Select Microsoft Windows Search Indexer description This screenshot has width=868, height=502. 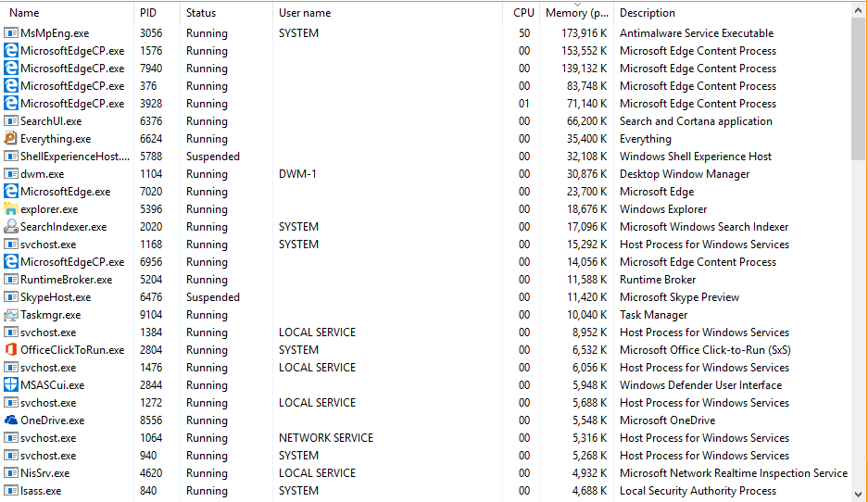[x=704, y=227]
